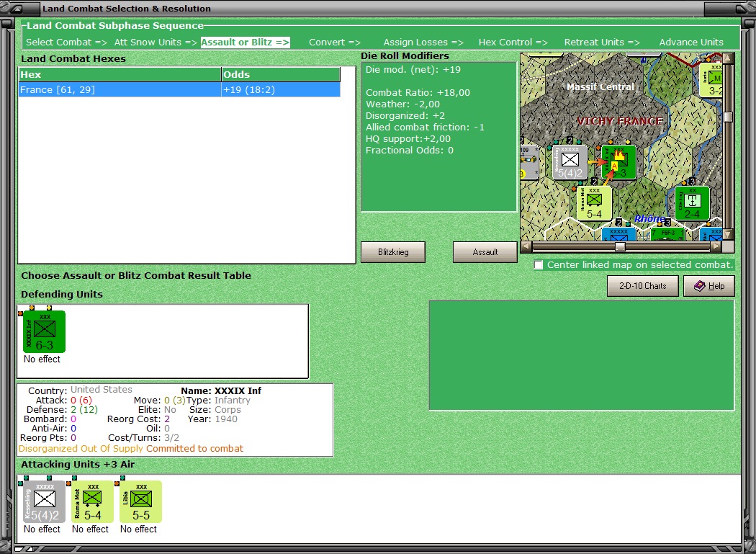Screen dimensions: 756x554
Task: Click the Assign Losses subphase step
Action: pyautogui.click(x=423, y=42)
